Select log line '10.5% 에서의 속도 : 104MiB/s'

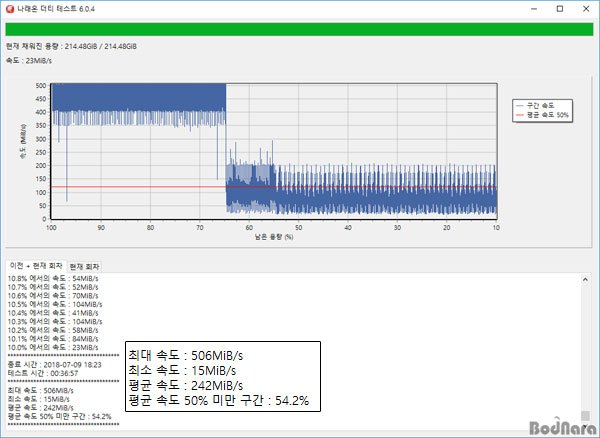pos(55,304)
